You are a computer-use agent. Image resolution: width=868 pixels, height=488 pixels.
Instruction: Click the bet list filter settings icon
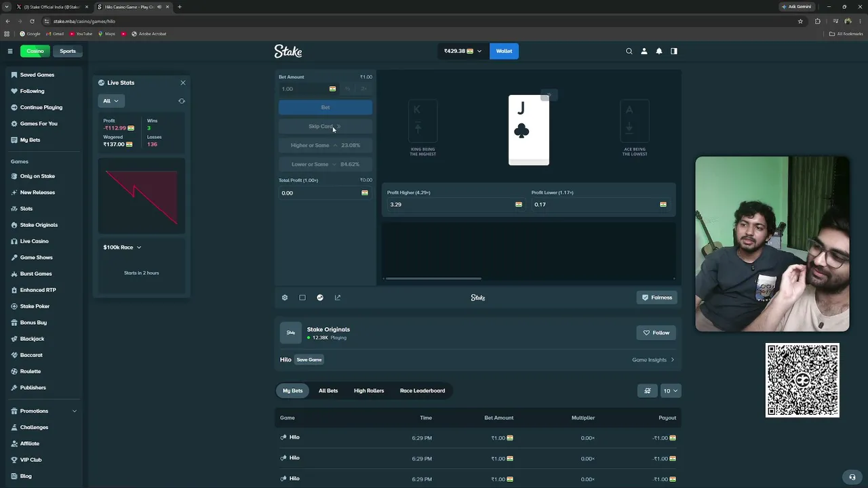point(648,390)
